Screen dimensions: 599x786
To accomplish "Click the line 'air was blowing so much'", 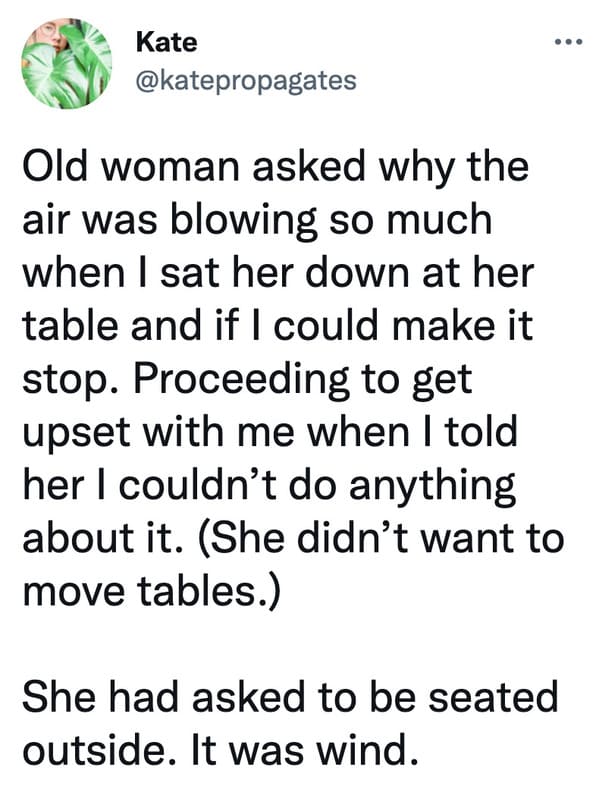I will tap(257, 222).
